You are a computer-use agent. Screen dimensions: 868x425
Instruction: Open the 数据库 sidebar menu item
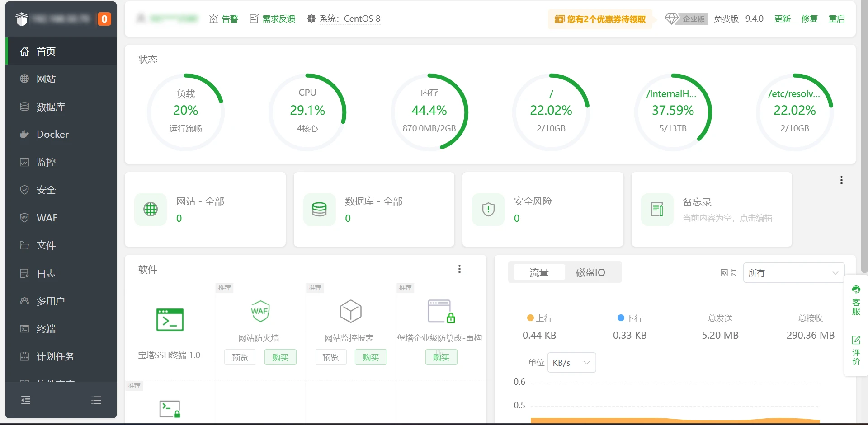coord(61,107)
